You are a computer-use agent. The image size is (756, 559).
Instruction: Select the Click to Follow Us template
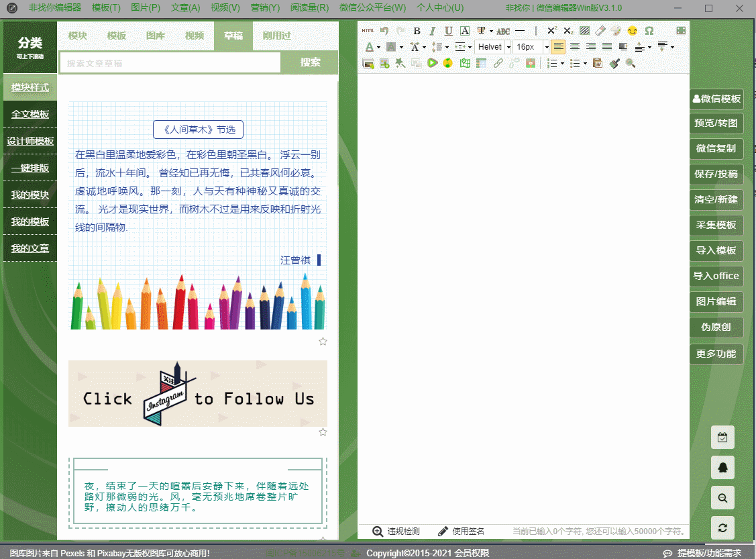pos(198,393)
